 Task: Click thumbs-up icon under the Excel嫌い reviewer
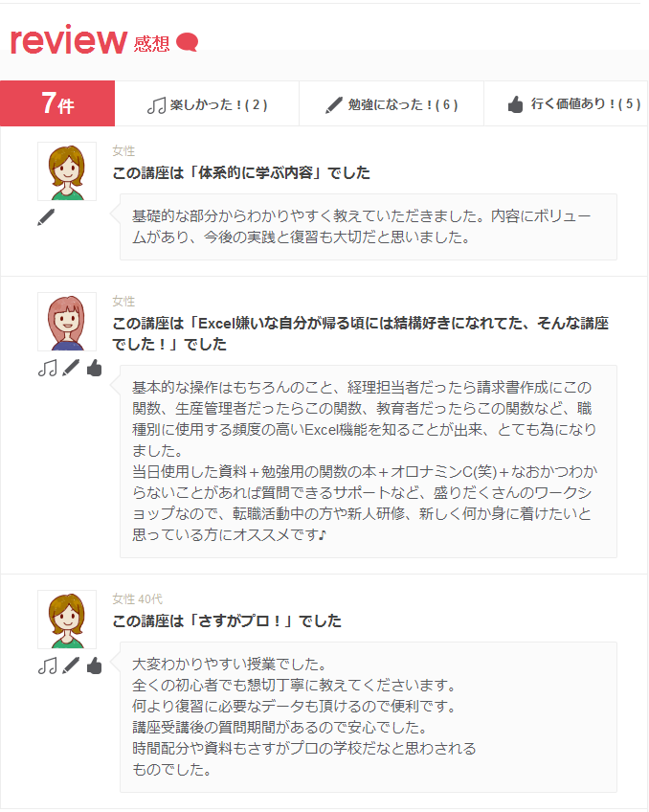click(94, 369)
